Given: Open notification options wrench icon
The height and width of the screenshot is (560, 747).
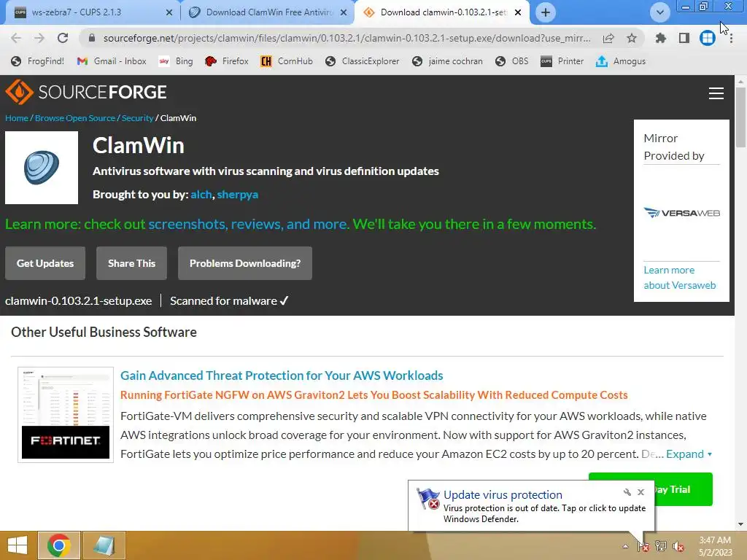Looking at the screenshot, I should click(627, 492).
